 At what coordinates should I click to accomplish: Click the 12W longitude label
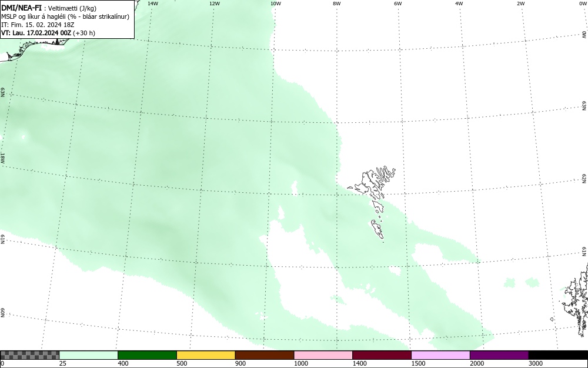click(215, 4)
